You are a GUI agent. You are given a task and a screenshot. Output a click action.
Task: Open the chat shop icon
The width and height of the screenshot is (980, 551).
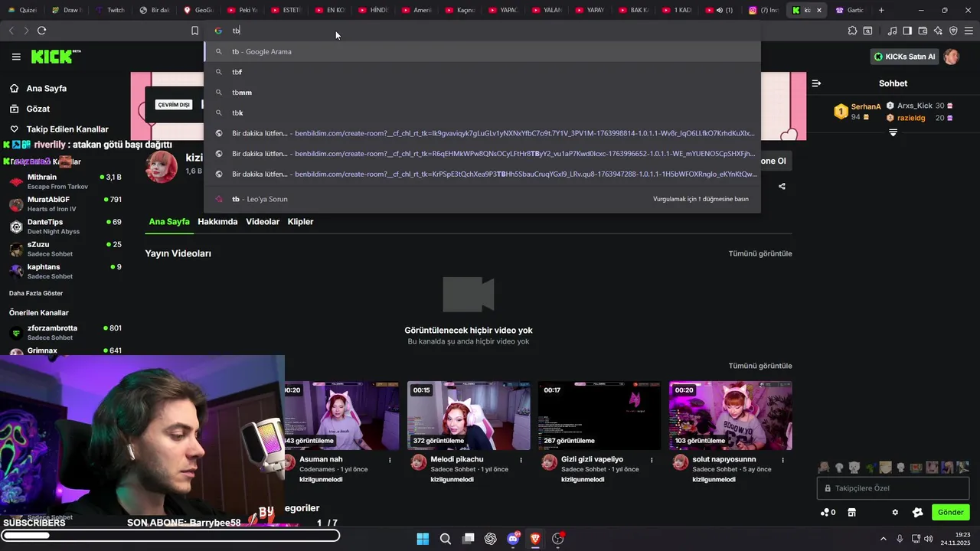[851, 513]
